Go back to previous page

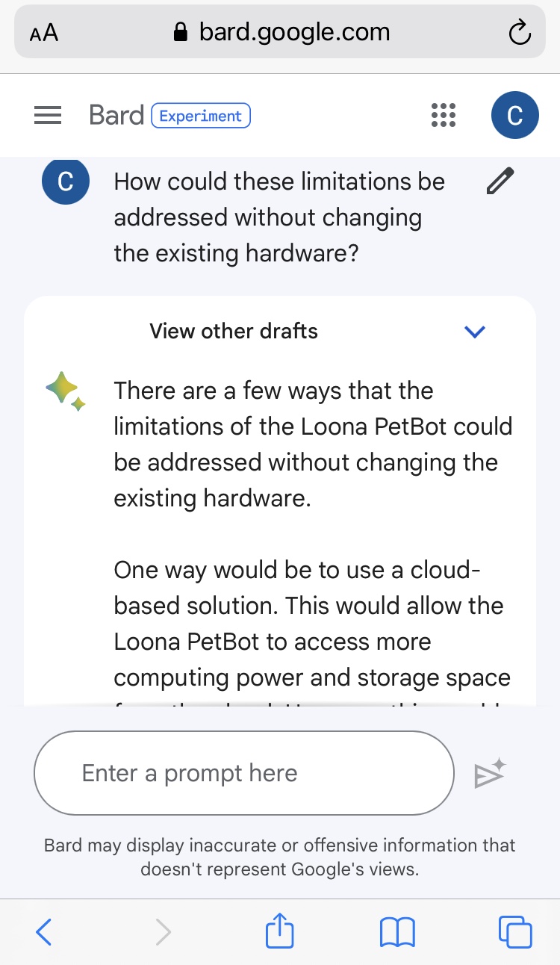point(44,932)
